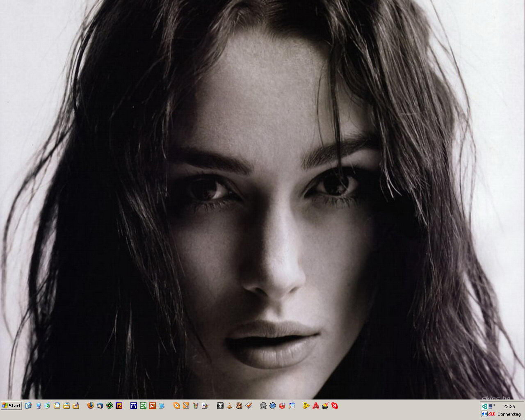Screen dimensions: 525x420
Task: Open volume control speaker tray icon
Action: pyautogui.click(x=484, y=414)
